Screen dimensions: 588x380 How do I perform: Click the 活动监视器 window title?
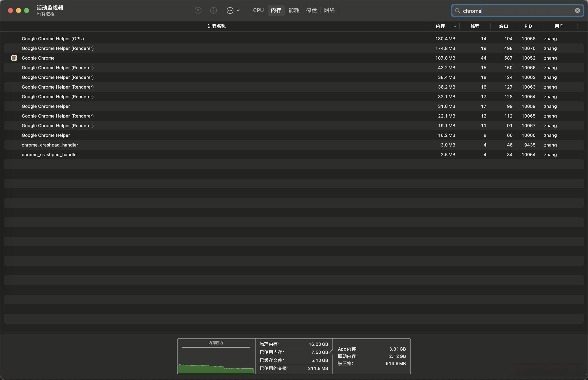coord(50,8)
